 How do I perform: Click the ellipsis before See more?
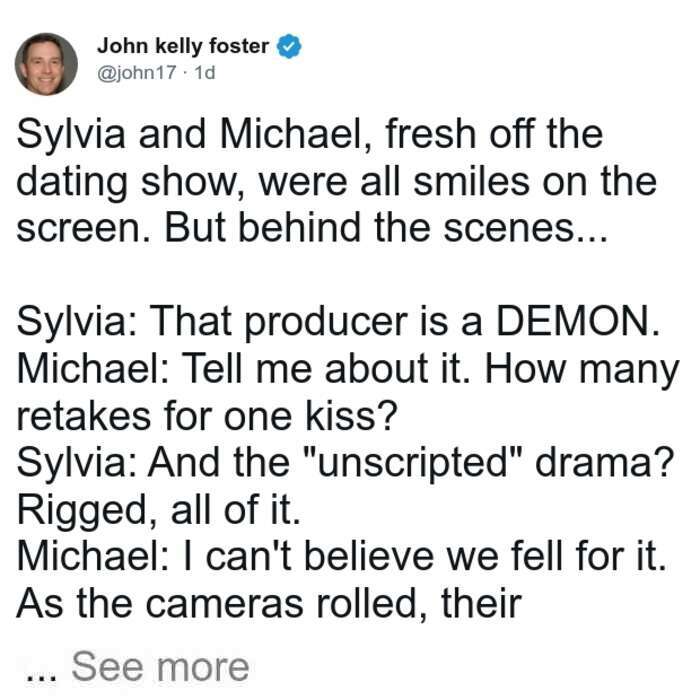[x=42, y=676]
